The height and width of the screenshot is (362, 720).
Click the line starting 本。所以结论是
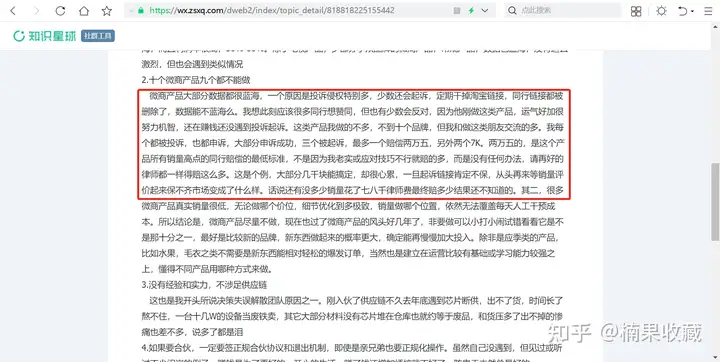click(352, 222)
